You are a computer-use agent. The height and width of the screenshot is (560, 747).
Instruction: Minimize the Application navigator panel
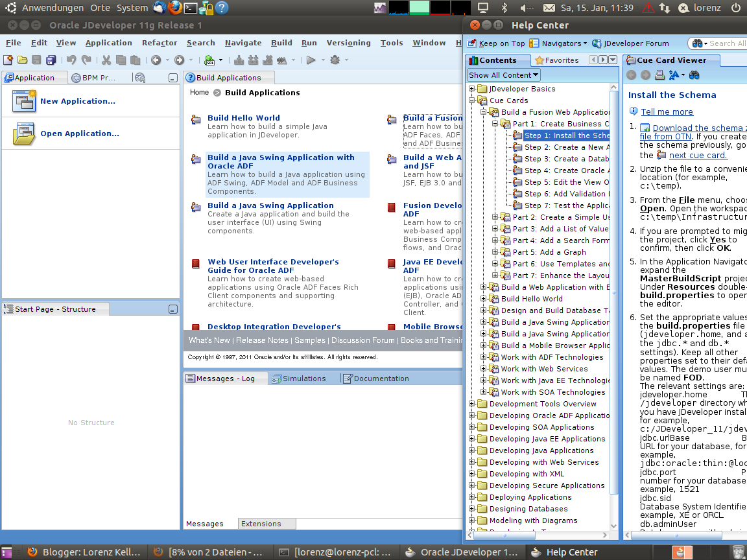173,78
